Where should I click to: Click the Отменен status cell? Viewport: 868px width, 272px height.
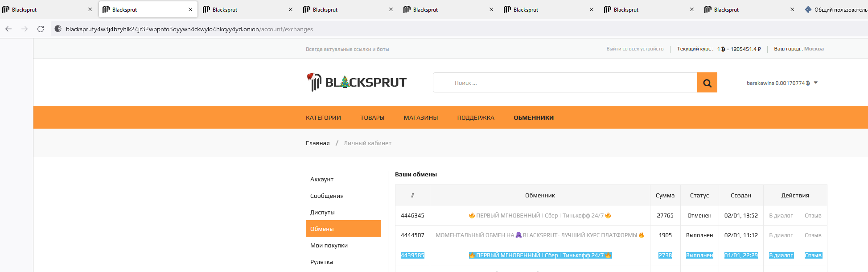699,215
